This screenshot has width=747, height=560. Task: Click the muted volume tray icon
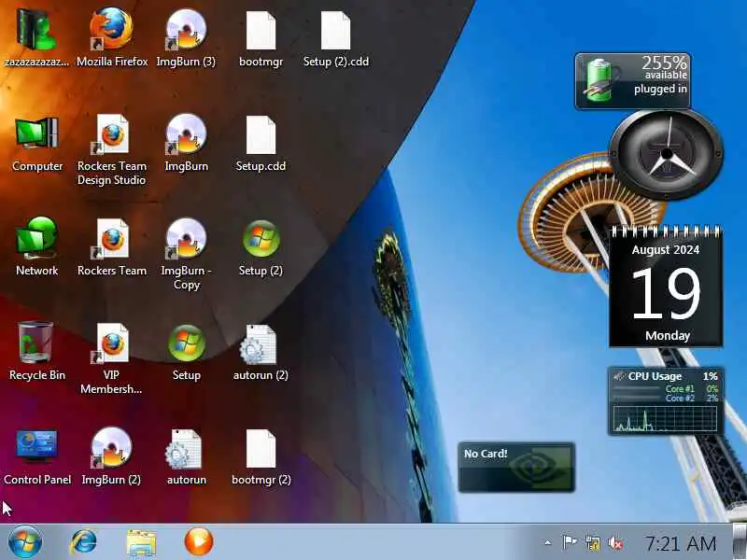click(615, 543)
